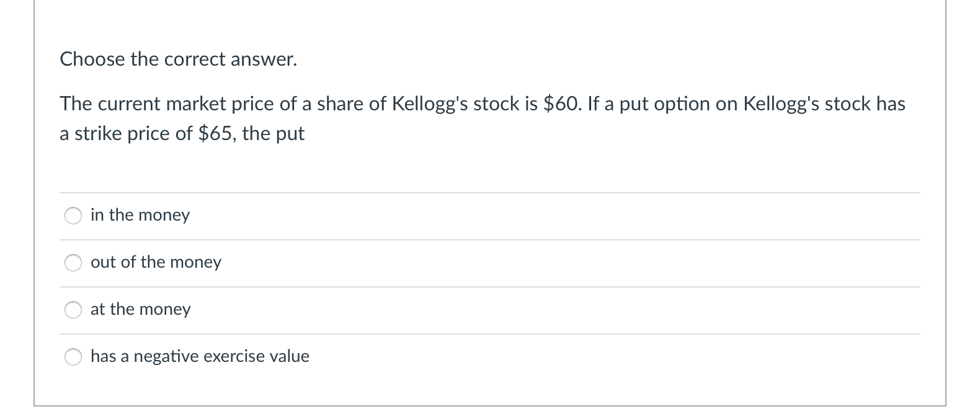
Task: Select the 'has a negative exercise value' radio button
Action: [x=73, y=357]
